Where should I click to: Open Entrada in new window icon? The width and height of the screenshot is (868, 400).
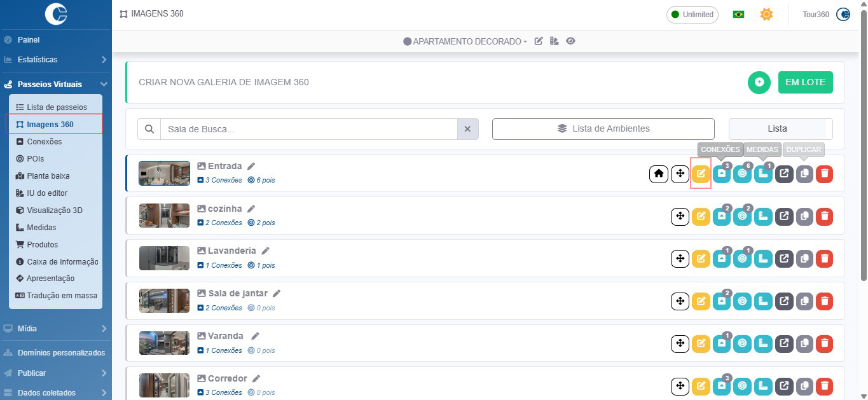click(x=784, y=174)
